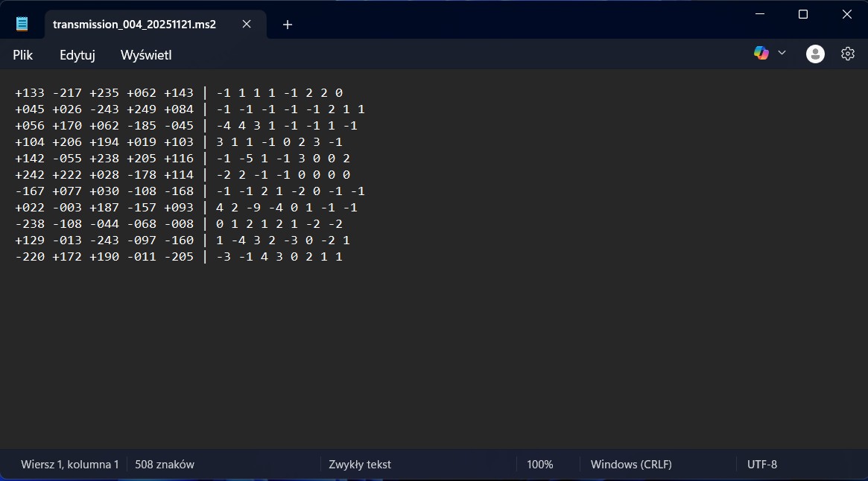Open the user account profile icon

(x=815, y=54)
